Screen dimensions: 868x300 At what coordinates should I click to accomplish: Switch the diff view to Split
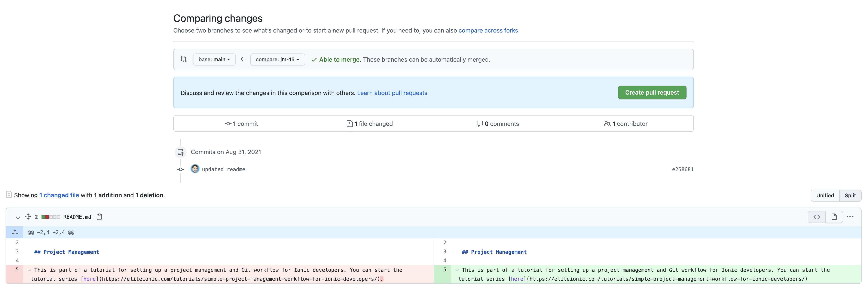[850, 196]
